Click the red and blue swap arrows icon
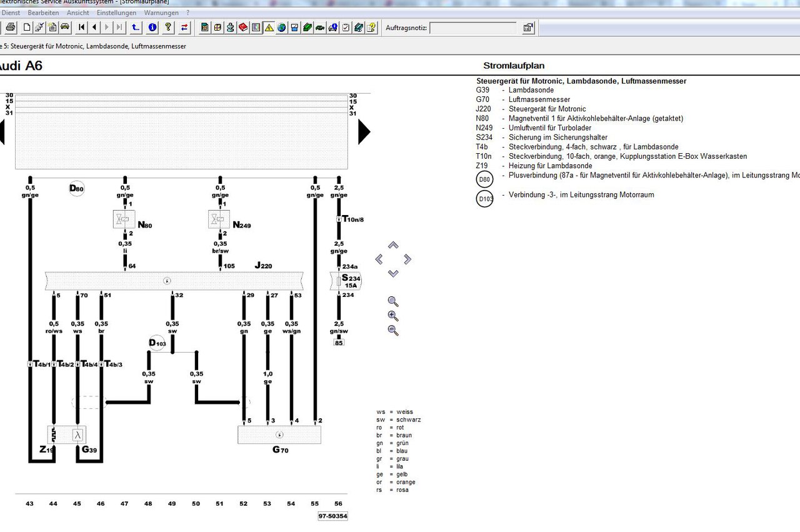Image resolution: width=800 pixels, height=532 pixels. click(x=184, y=28)
